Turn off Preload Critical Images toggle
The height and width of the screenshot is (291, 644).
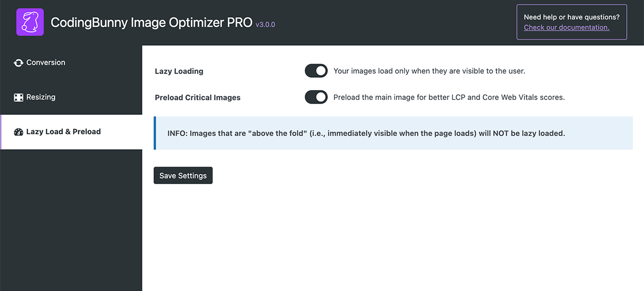(316, 97)
